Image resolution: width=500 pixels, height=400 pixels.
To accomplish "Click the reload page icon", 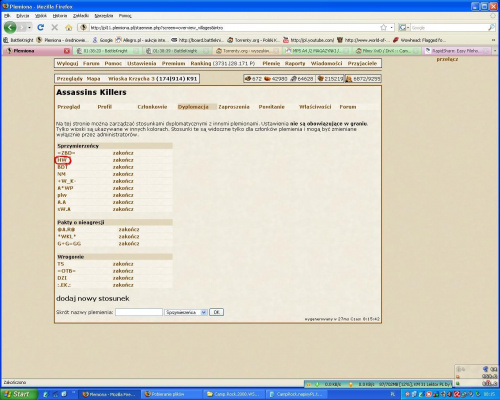I will [x=40, y=27].
